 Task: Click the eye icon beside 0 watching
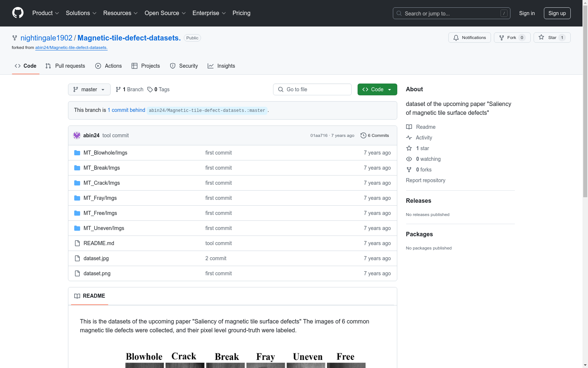[x=409, y=159]
